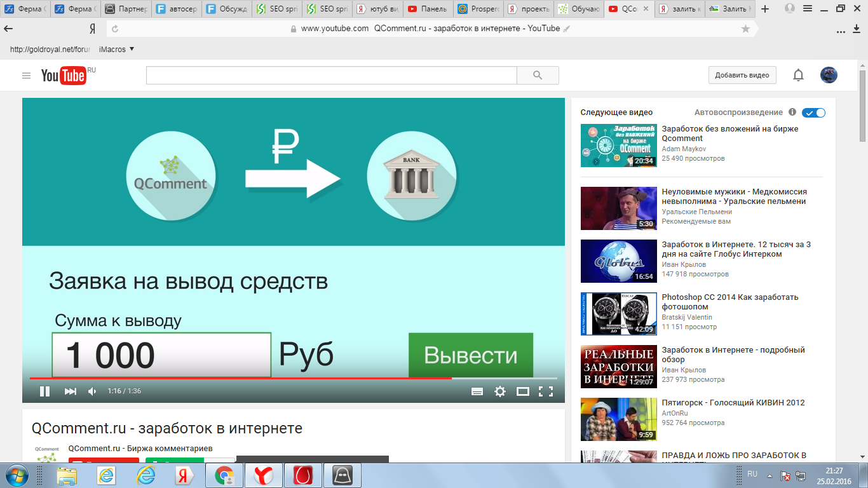Viewport: 868px width, 488px height.
Task: Switch to the Панель tab
Action: 428,9
